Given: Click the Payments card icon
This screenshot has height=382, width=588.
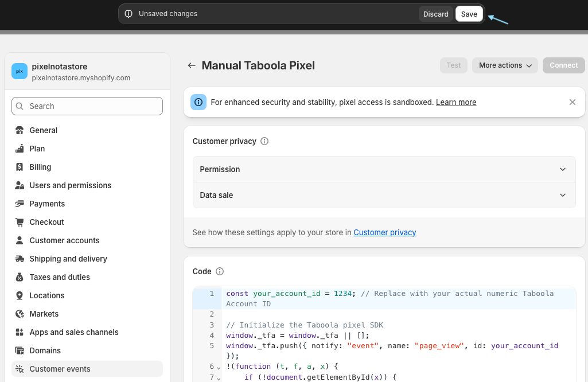Looking at the screenshot, I should pos(20,204).
